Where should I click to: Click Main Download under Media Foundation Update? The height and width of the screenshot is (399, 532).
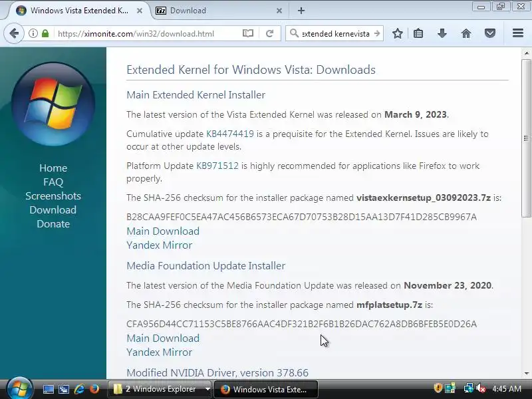(x=163, y=338)
